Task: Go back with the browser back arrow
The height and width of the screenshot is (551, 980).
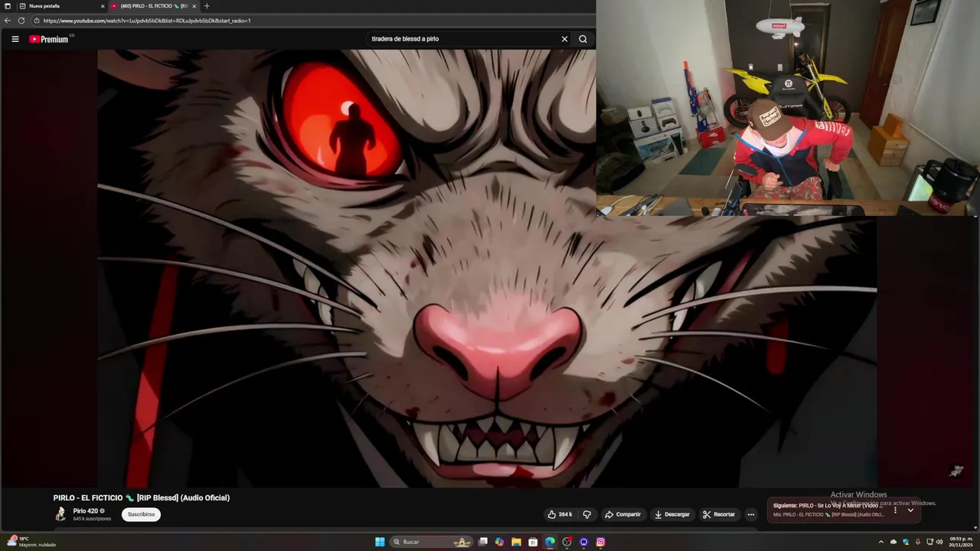Action: pos(8,21)
